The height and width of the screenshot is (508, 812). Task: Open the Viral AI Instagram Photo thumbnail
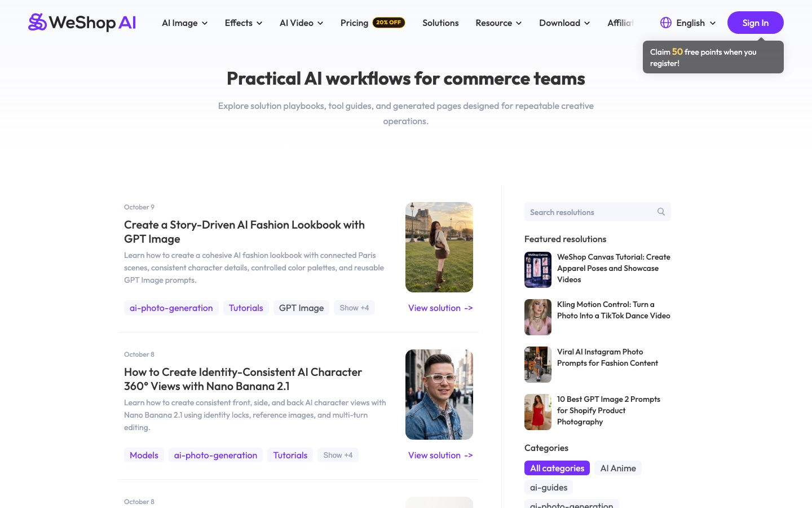[x=538, y=365]
